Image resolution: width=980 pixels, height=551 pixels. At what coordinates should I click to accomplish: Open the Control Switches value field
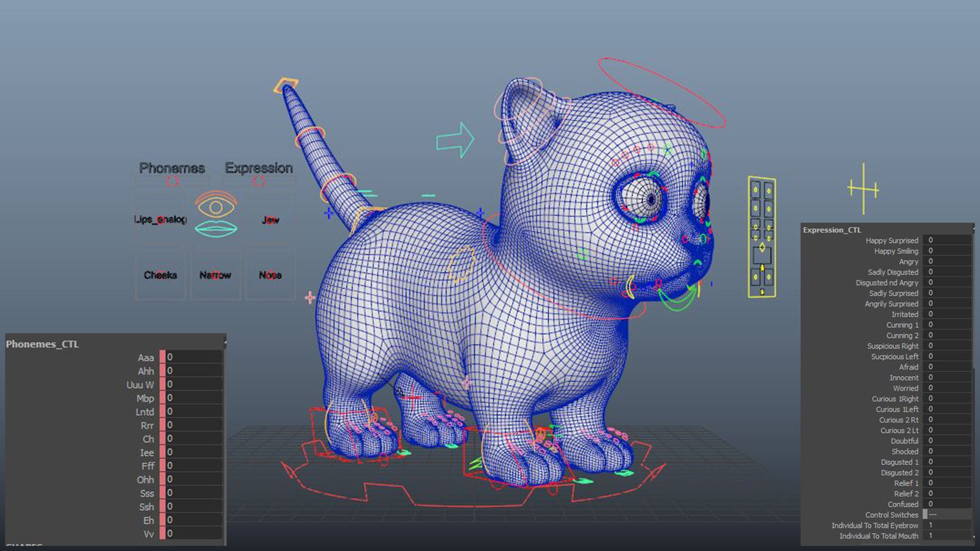[949, 514]
